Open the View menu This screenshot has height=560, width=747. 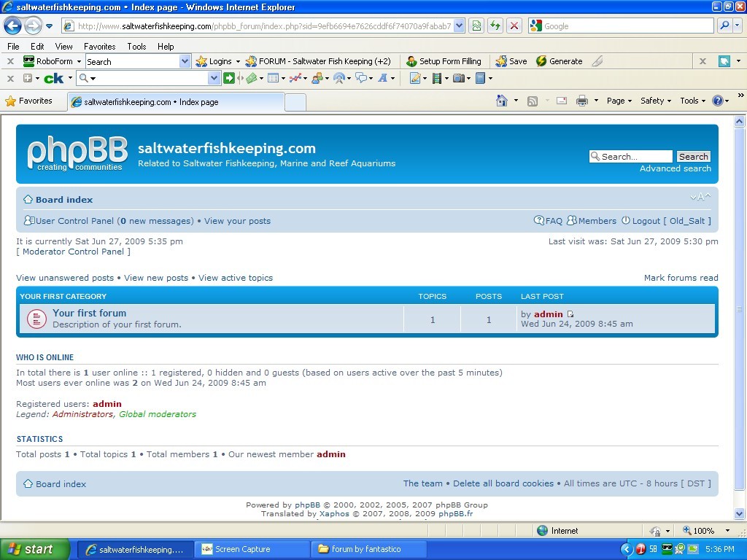(64, 46)
